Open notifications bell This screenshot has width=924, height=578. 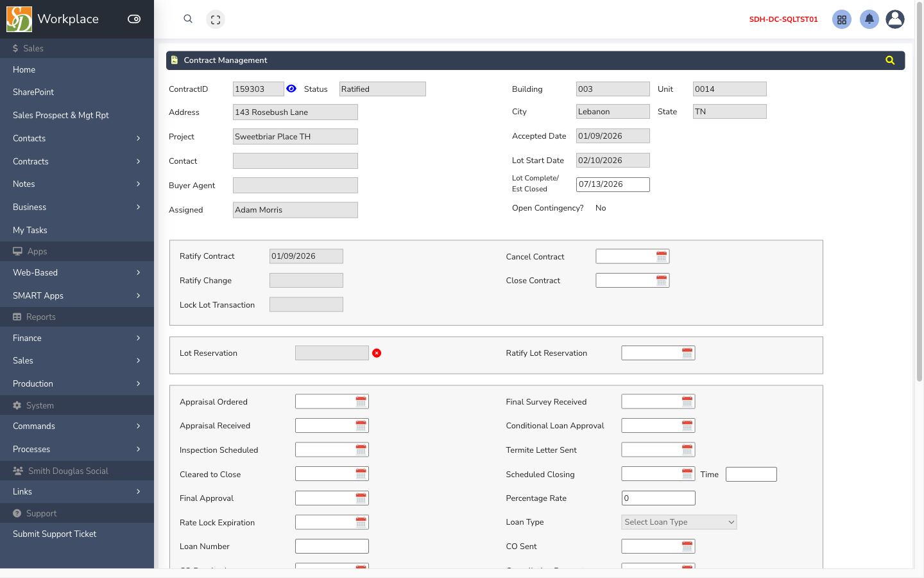coord(869,19)
